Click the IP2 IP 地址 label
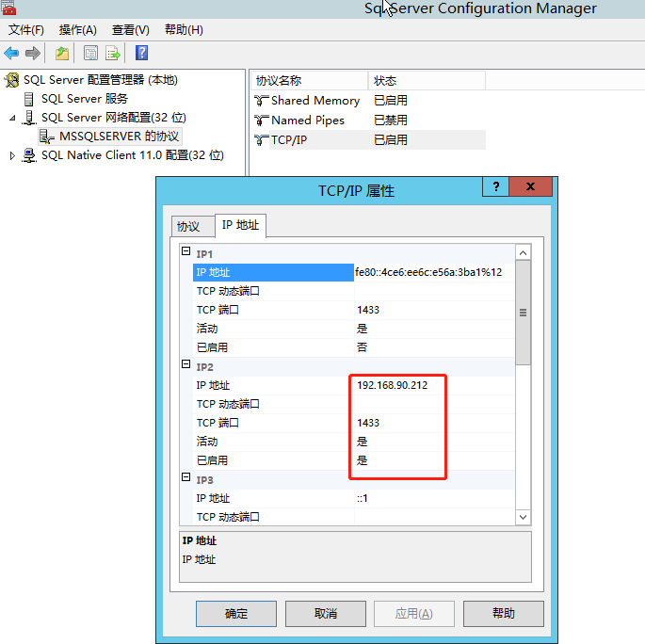This screenshot has height=644, width=645. pos(213,385)
